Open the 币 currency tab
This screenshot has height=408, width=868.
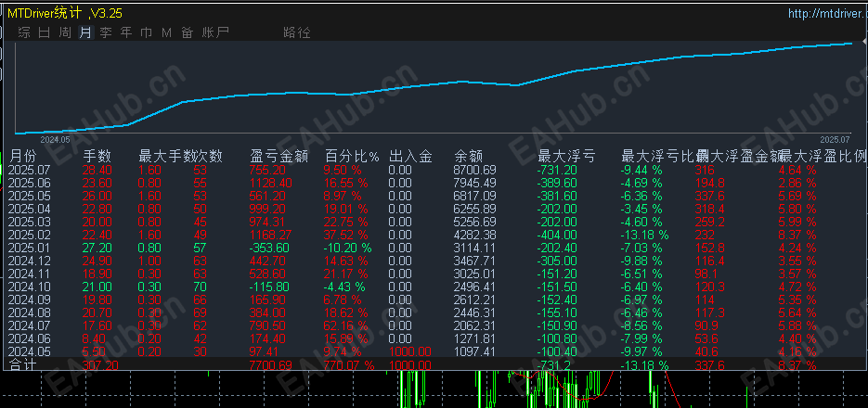(x=146, y=32)
